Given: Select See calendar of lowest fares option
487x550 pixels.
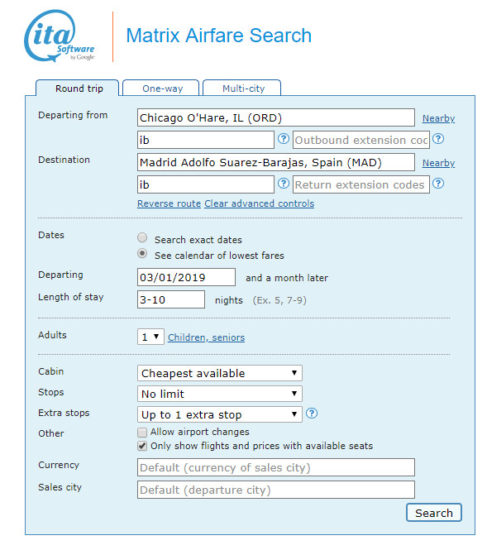Looking at the screenshot, I should (142, 254).
